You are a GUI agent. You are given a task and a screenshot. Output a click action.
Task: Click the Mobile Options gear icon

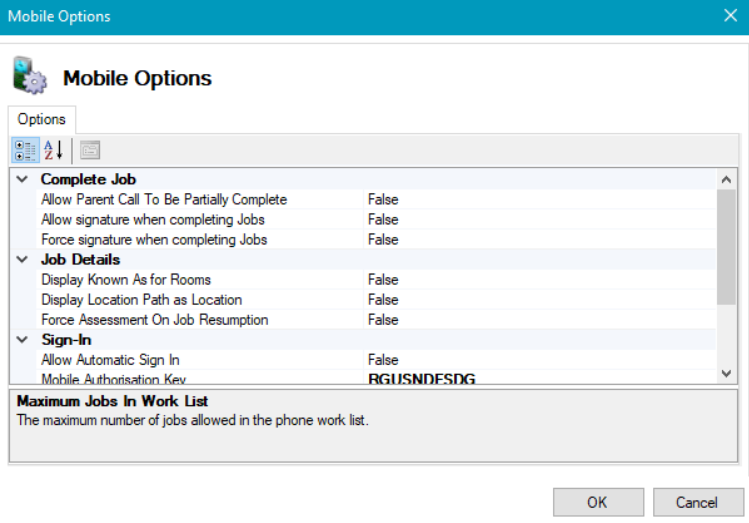pyautogui.click(x=30, y=76)
